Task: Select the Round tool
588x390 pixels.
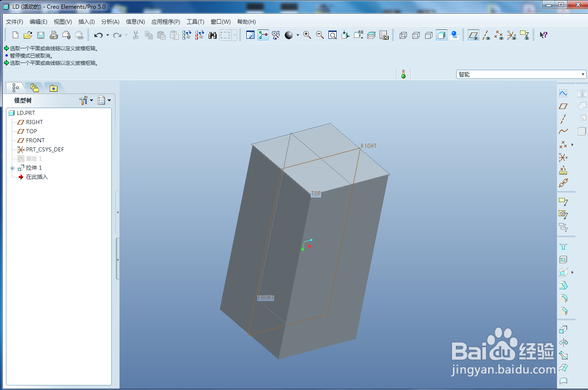Action: tap(563, 298)
